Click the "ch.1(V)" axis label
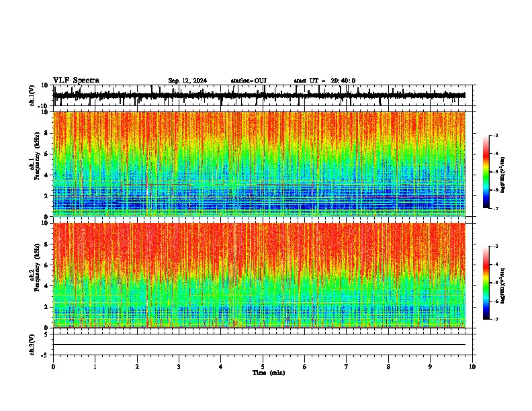 (x=32, y=95)
